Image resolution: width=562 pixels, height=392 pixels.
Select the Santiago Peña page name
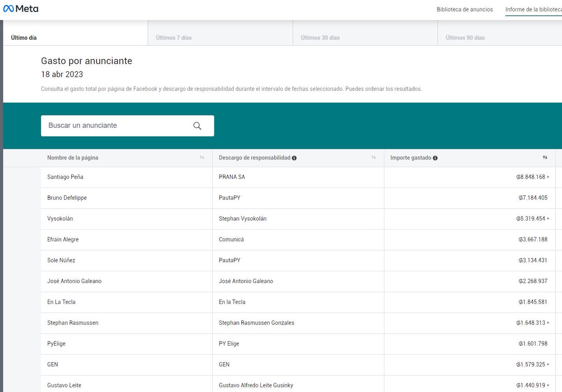point(65,177)
